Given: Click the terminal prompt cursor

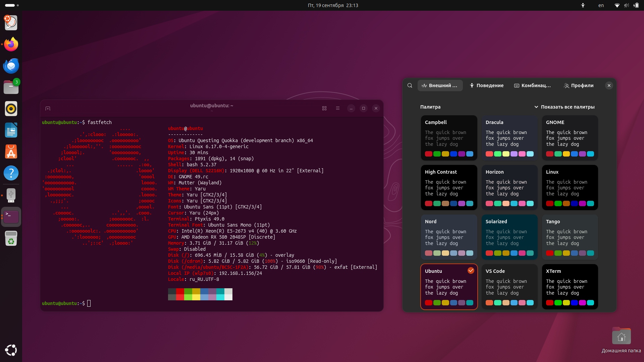Looking at the screenshot, I should coord(89,303).
